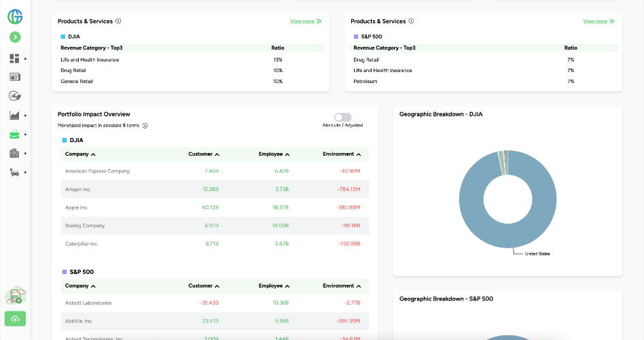Viewport: 644px width, 340px height.
Task: Click Drug Retail in S&P 500 card
Action: [x=366, y=60]
